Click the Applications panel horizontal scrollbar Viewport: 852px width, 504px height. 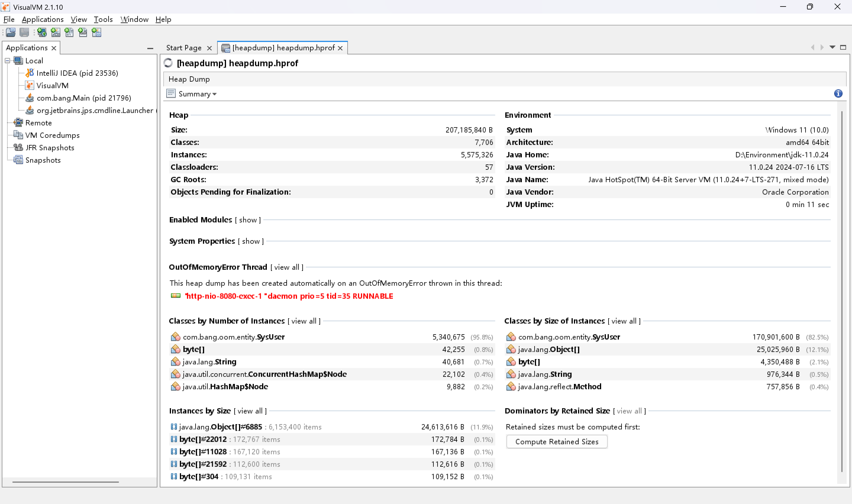point(66,482)
